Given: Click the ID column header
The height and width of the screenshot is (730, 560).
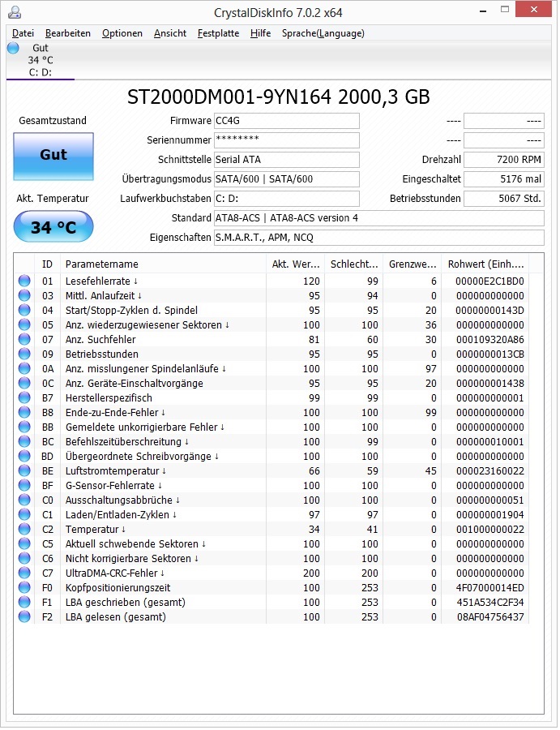Looking at the screenshot, I should pos(48,264).
